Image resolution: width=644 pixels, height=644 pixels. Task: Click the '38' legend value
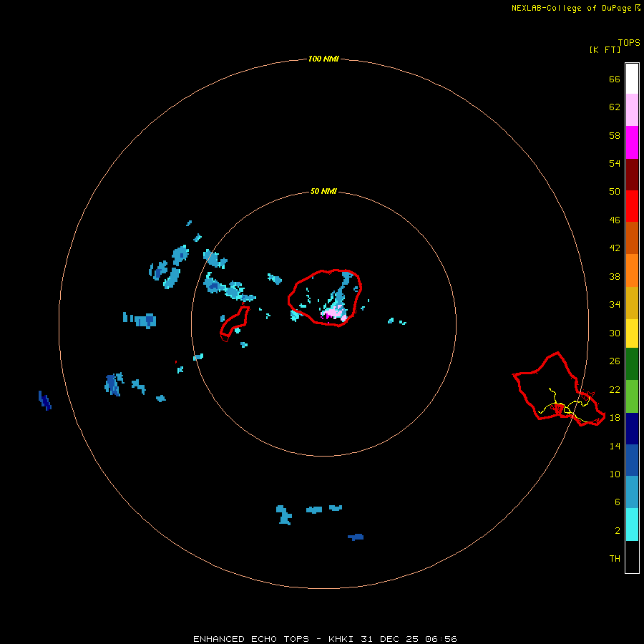(615, 276)
